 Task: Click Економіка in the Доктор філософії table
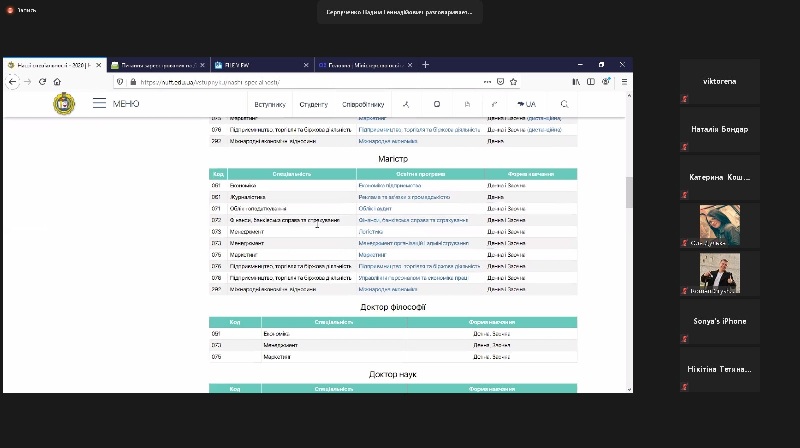tap(277, 334)
